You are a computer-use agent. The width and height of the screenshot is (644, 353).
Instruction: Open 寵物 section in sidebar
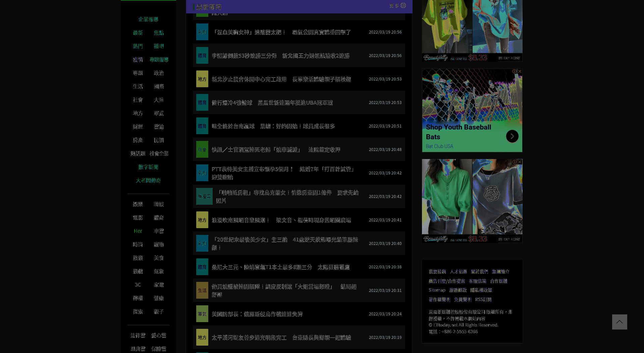coord(159,244)
